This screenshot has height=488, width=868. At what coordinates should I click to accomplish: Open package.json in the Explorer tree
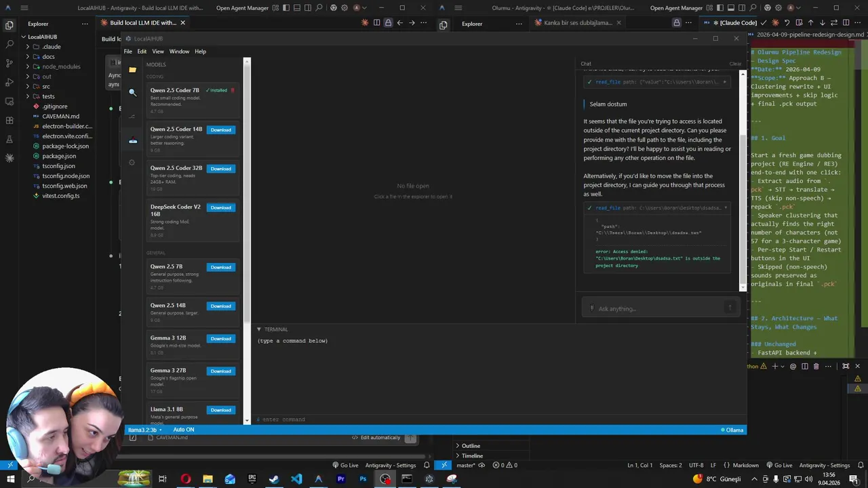[x=59, y=156]
